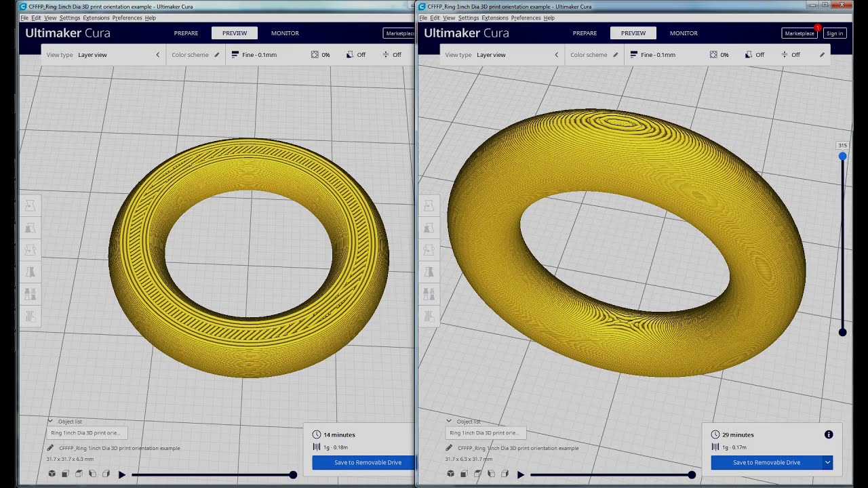868x488 pixels.
Task: Select Per Model Settings tool in right window
Action: click(429, 294)
